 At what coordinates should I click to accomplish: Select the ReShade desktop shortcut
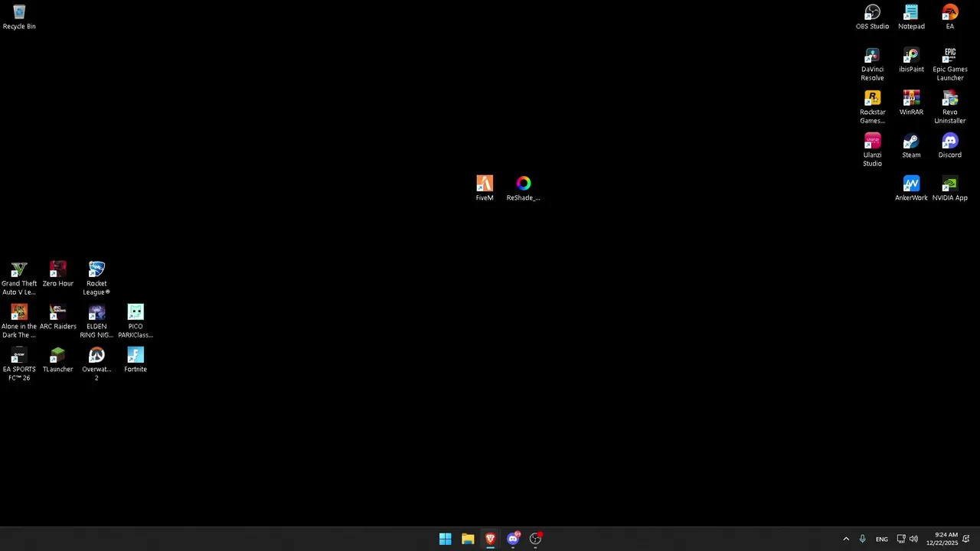point(523,189)
